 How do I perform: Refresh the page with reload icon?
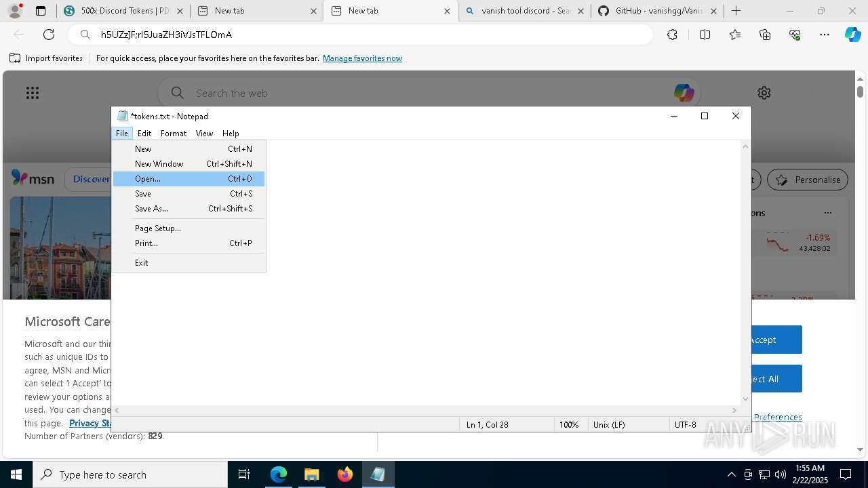tap(49, 35)
